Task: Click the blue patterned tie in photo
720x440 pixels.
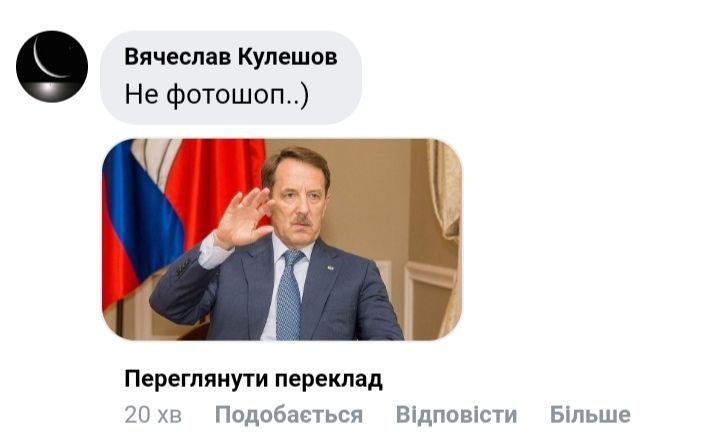Action: point(289,294)
